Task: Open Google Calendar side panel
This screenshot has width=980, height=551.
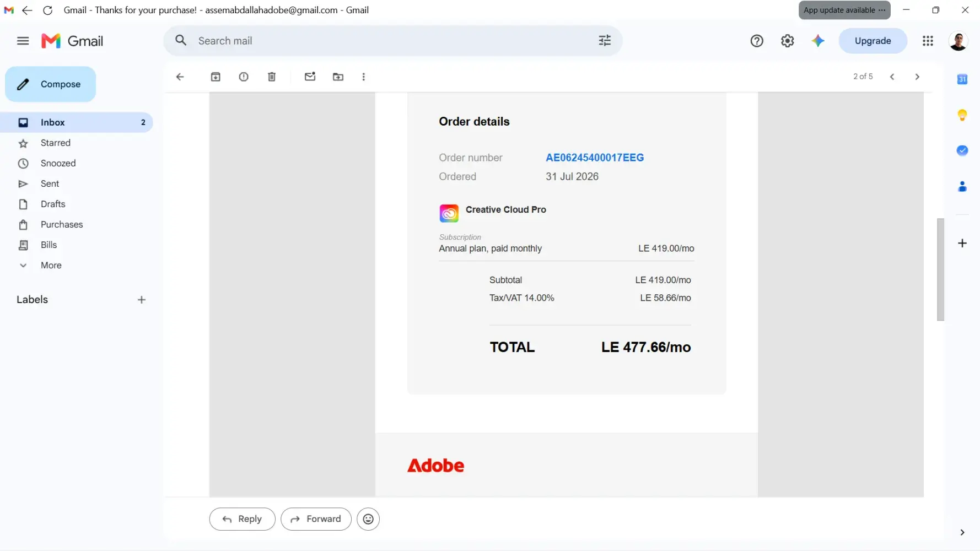Action: (x=962, y=79)
